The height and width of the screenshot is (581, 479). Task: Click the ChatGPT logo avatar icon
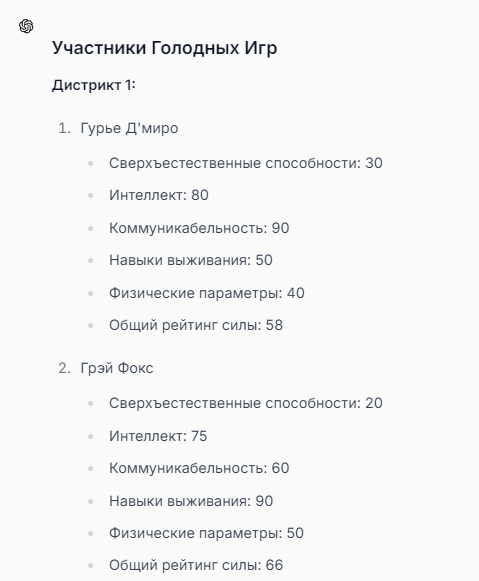click(x=26, y=26)
